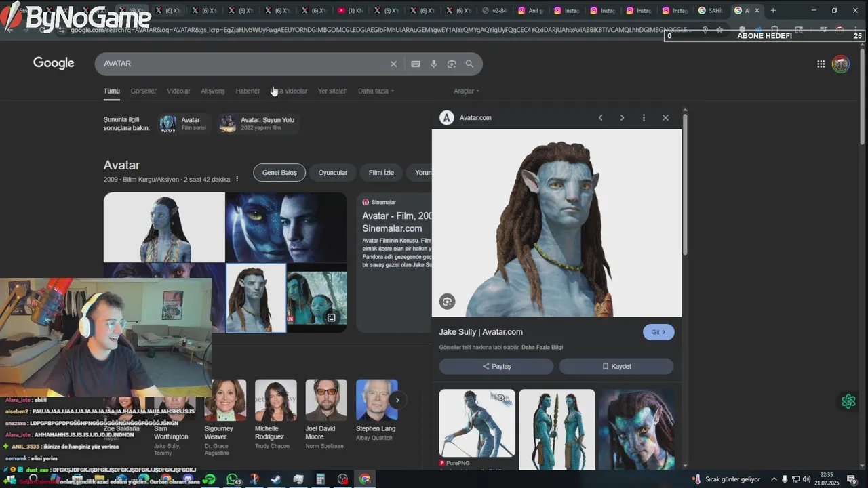The width and height of the screenshot is (868, 488).
Task: Switch to the Videolar tab
Action: click(178, 91)
